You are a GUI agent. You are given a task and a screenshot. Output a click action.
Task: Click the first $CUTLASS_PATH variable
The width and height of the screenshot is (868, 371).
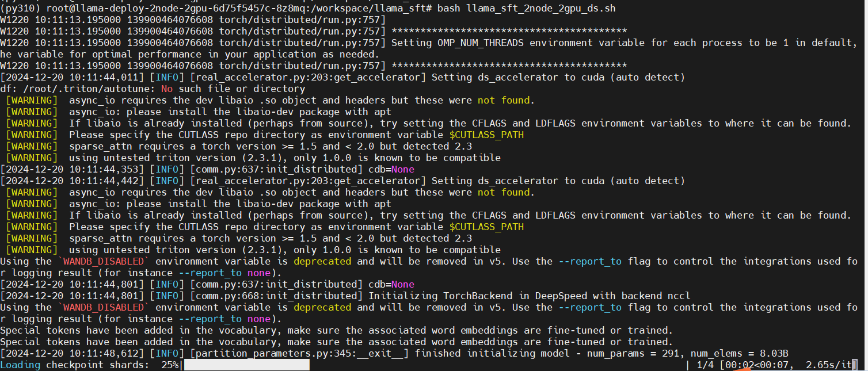[486, 135]
